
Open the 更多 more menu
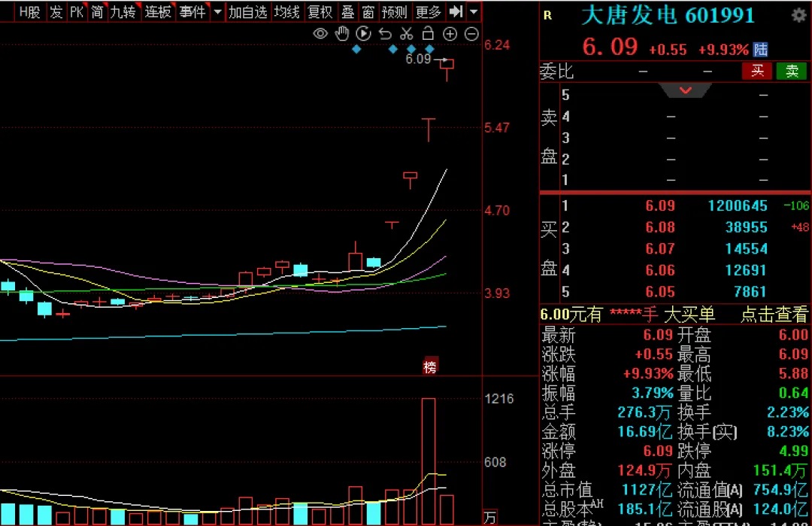[x=428, y=12]
